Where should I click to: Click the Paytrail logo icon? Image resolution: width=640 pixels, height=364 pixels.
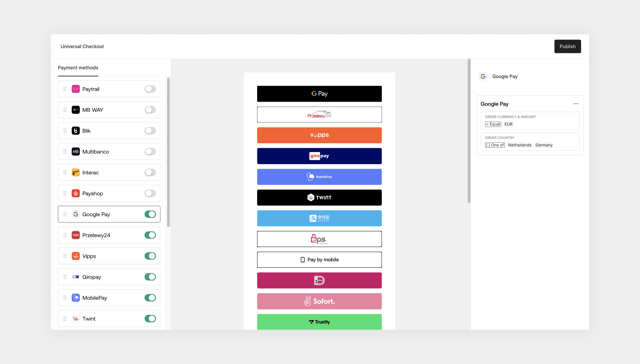coord(75,89)
